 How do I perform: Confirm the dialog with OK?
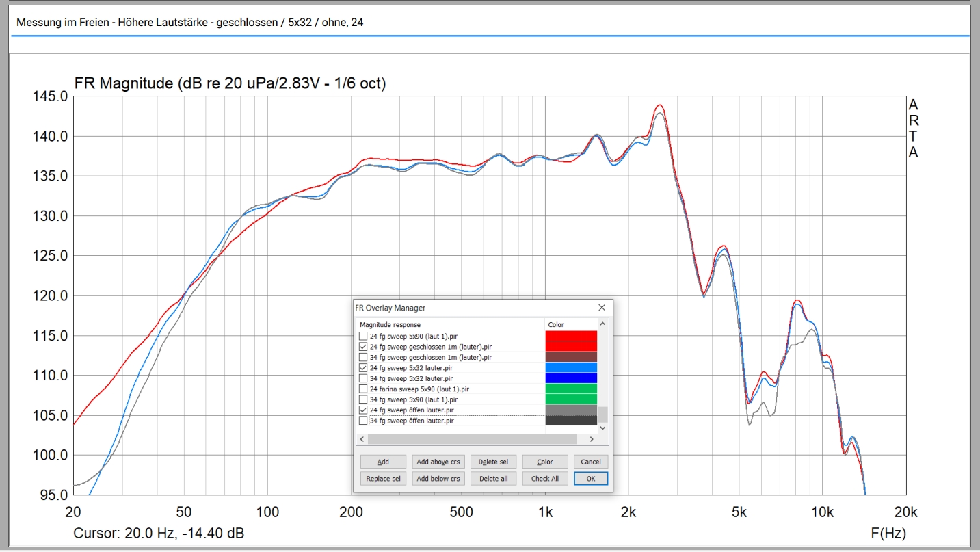(591, 479)
